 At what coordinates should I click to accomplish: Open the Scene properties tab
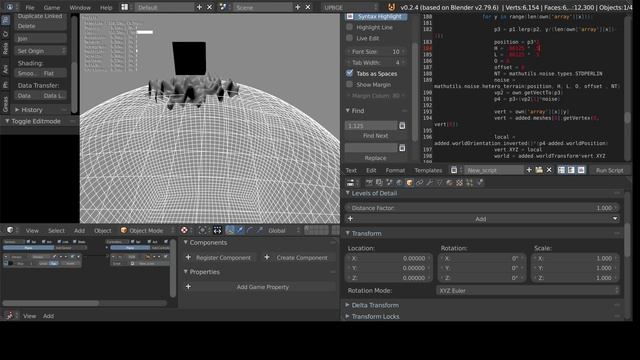click(389, 182)
